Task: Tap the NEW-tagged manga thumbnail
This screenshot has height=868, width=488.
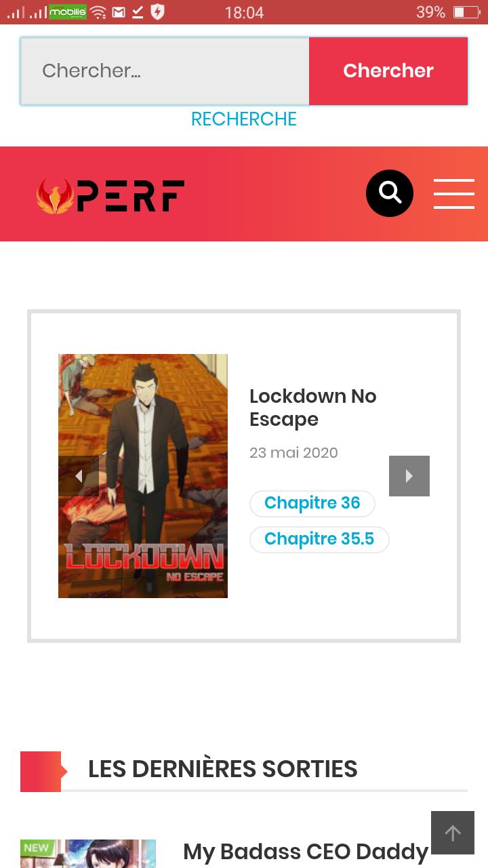Action: pos(88,854)
